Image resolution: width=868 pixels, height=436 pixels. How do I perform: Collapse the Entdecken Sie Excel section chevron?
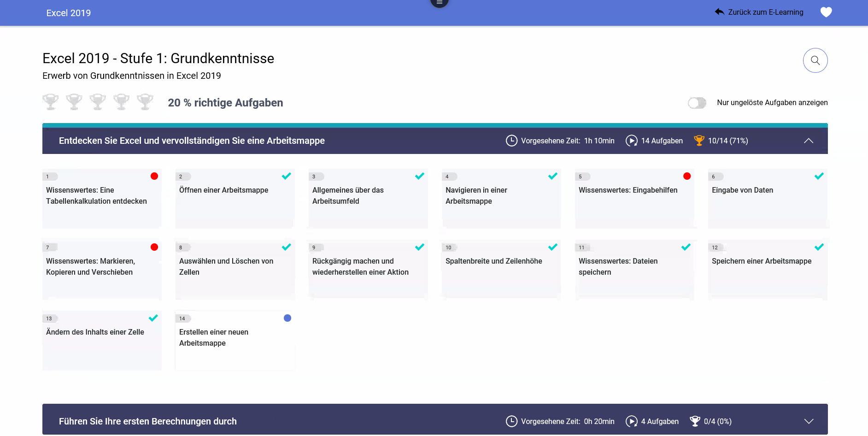pos(809,141)
